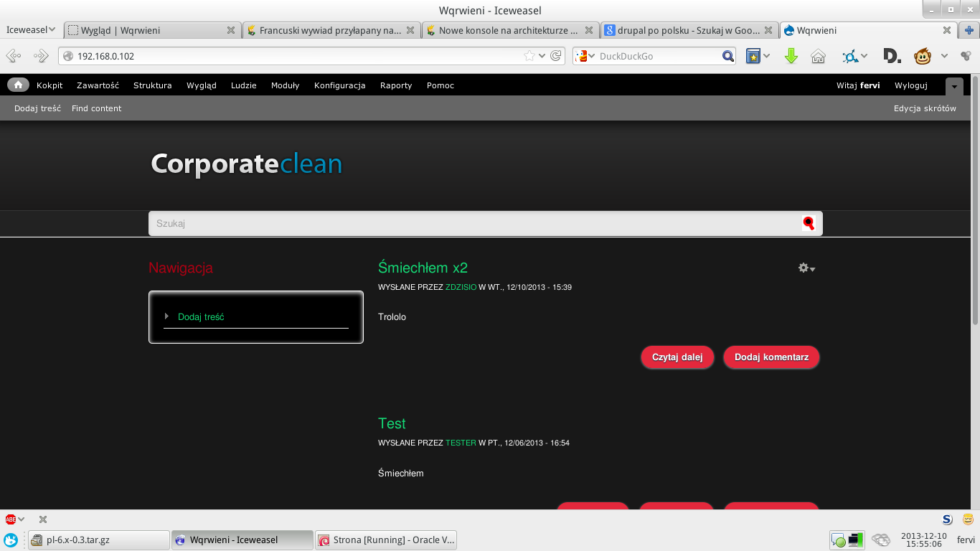Expand the bookmarks button dropdown arrow
980x551 pixels.
767,56
